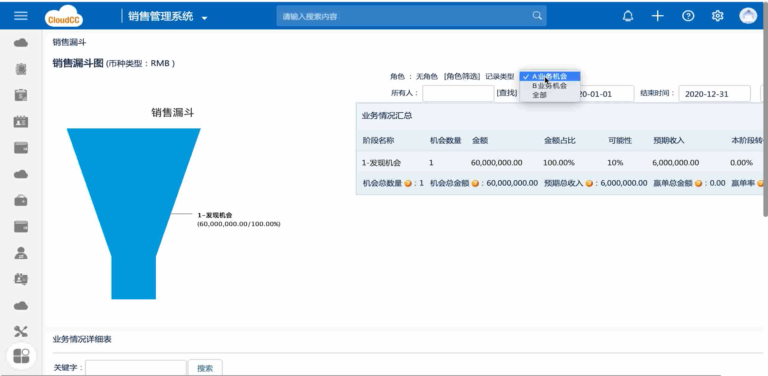The height and width of the screenshot is (376, 768).
Task: Open the wrench tools sidebar icon
Action: click(21, 331)
